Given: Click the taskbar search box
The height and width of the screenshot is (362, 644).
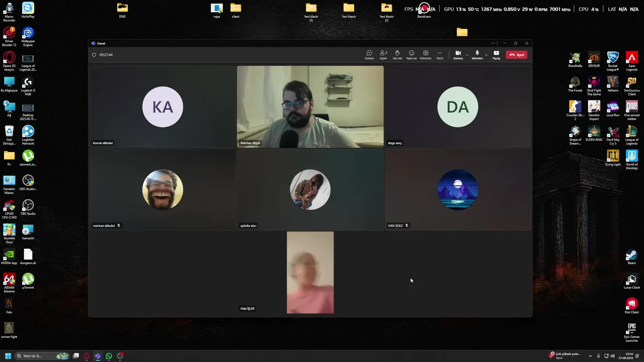Looking at the screenshot, I should pos(43,356).
